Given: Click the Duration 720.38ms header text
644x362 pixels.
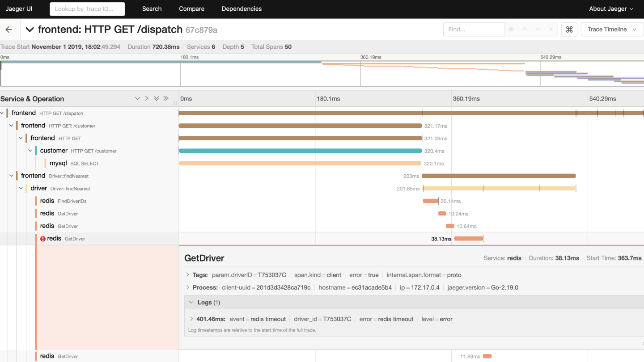Looking at the screenshot, I should [x=153, y=47].
